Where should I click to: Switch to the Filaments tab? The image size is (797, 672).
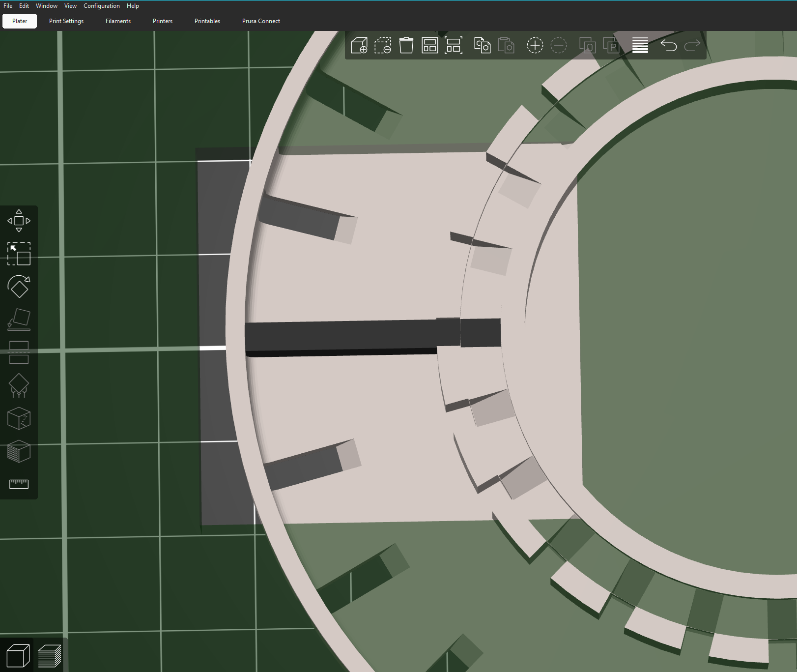coord(118,21)
